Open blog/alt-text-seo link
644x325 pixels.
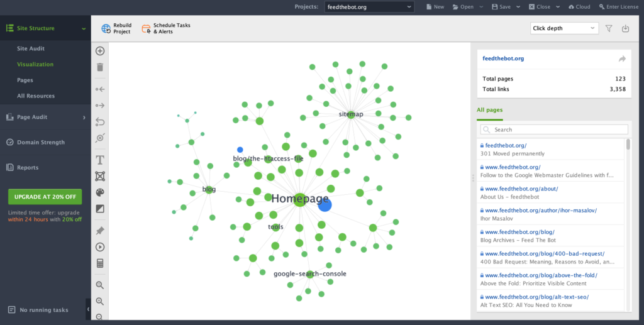[537, 297]
